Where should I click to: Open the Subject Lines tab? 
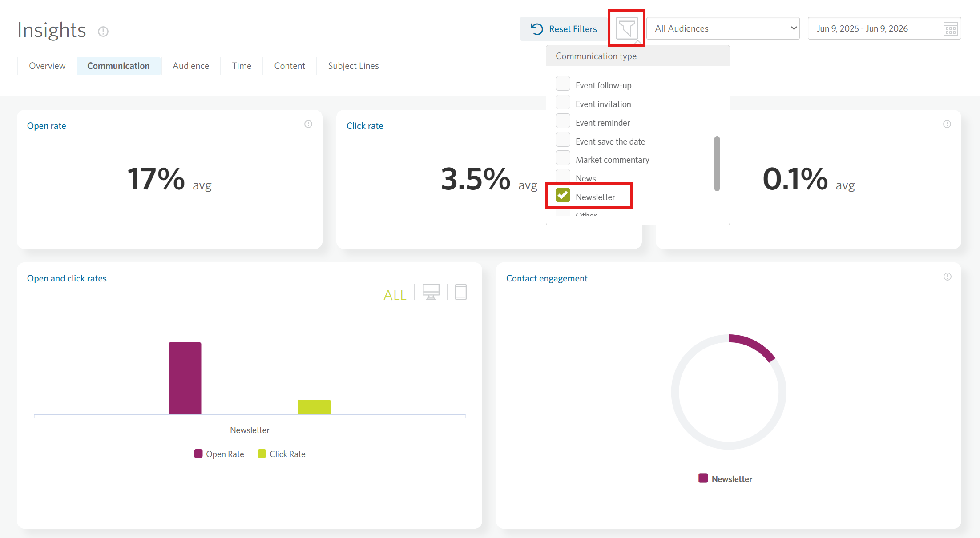click(x=353, y=66)
